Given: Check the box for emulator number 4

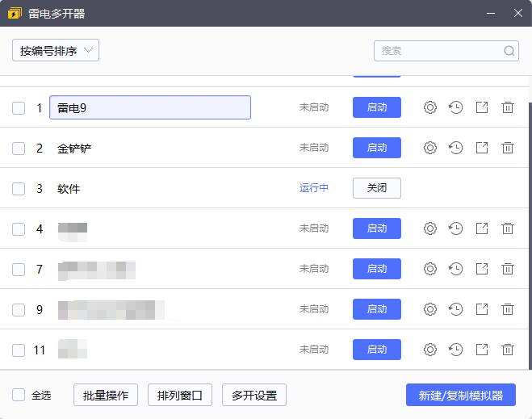Looking at the screenshot, I should 19,229.
